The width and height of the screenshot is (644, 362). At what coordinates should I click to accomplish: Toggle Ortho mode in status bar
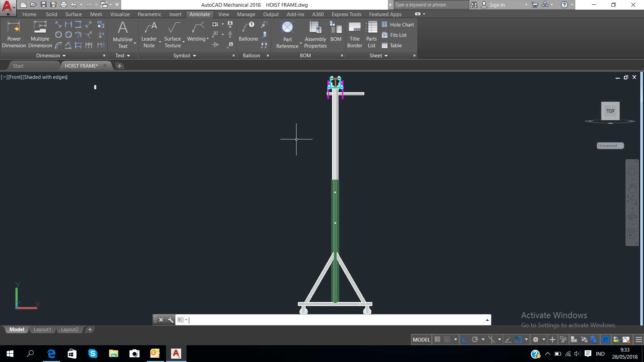tap(465, 340)
